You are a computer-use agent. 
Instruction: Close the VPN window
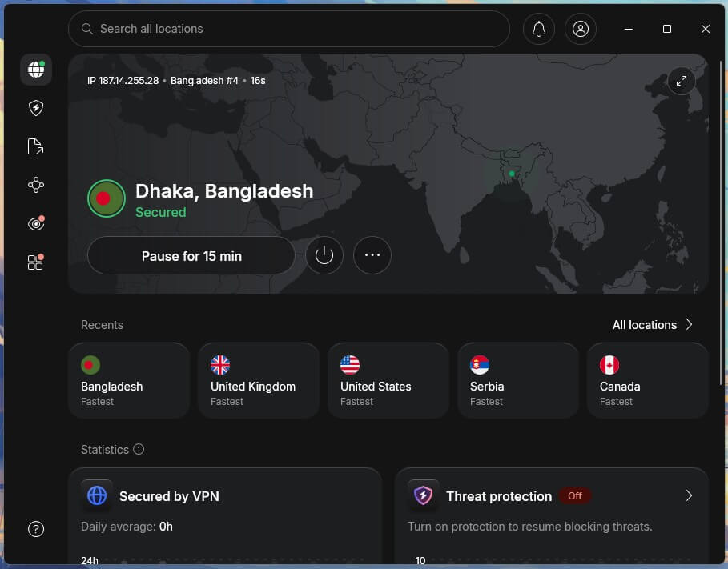pos(706,29)
